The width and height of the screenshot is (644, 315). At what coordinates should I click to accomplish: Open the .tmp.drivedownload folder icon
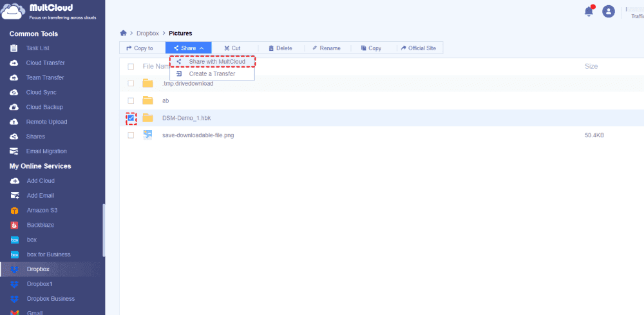[148, 83]
